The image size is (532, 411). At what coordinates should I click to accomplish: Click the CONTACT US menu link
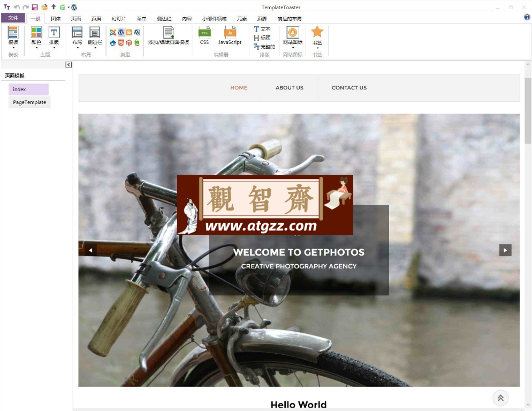click(349, 88)
